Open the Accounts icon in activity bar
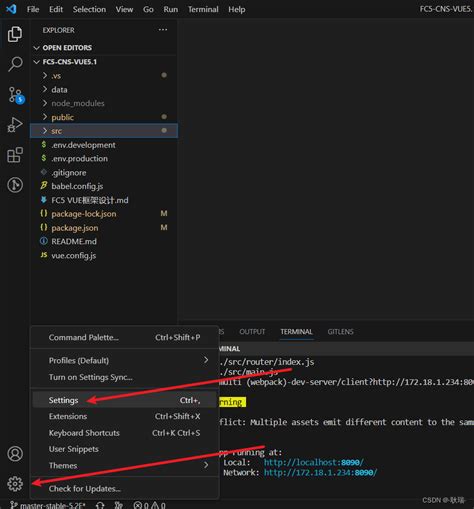Viewport: 474px width, 509px height. coord(15,454)
